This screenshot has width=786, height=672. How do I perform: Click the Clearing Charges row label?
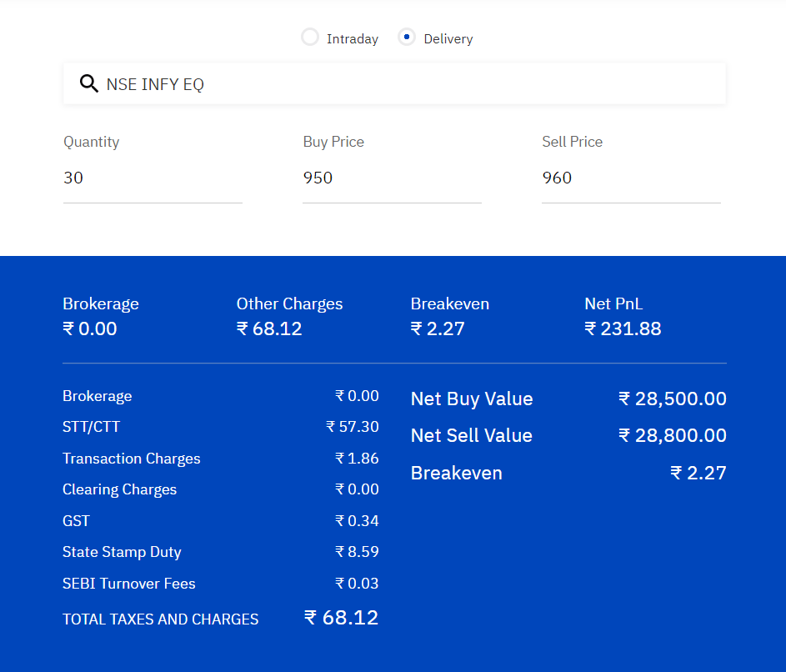(119, 489)
